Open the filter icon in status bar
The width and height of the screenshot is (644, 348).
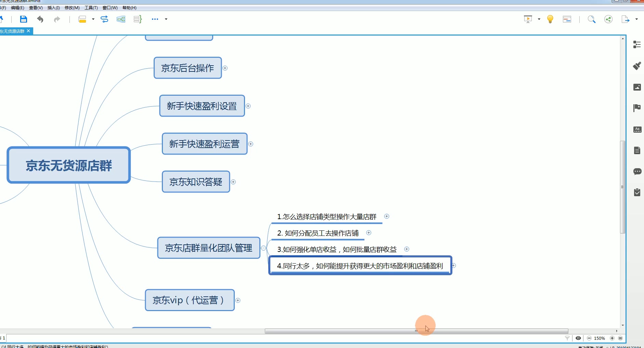567,338
